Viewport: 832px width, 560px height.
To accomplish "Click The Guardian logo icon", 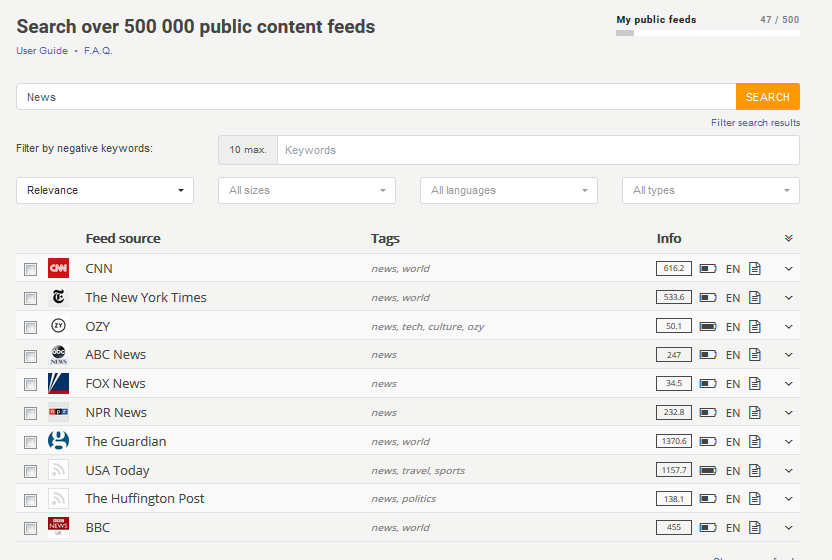I will [x=58, y=441].
